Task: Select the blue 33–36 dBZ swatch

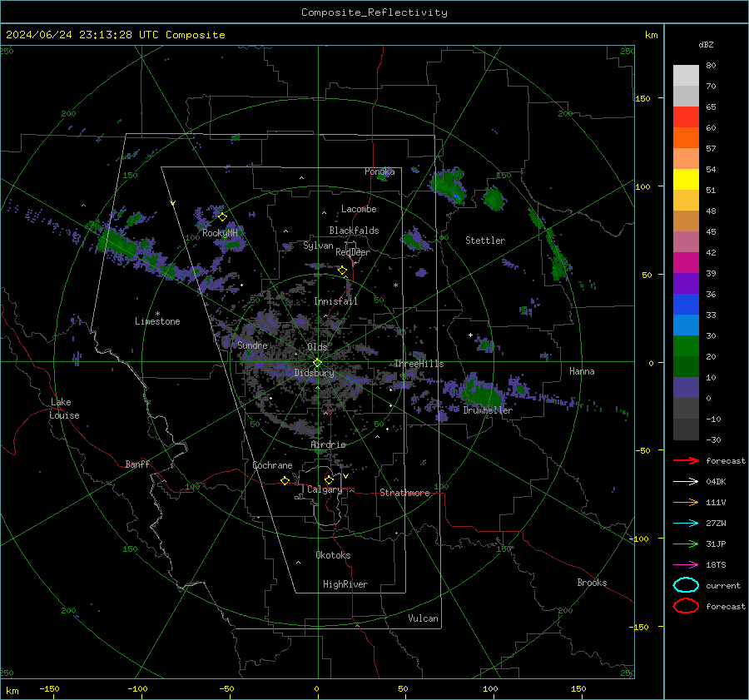Action: coord(686,305)
